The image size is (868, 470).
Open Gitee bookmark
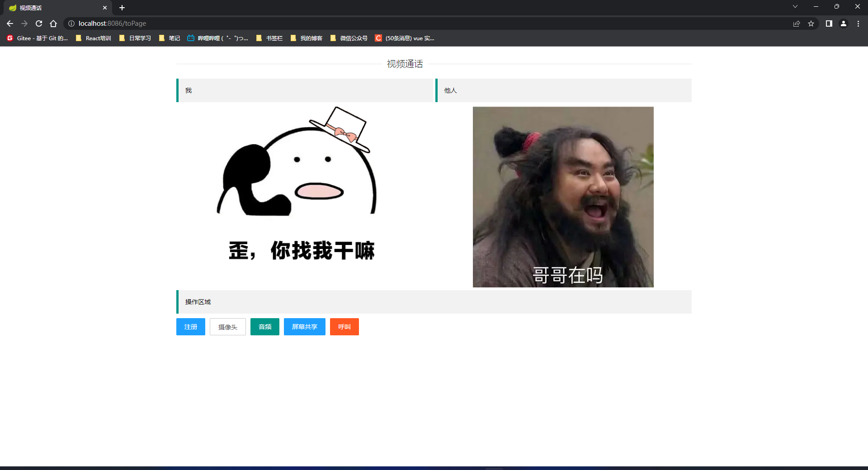click(x=37, y=38)
